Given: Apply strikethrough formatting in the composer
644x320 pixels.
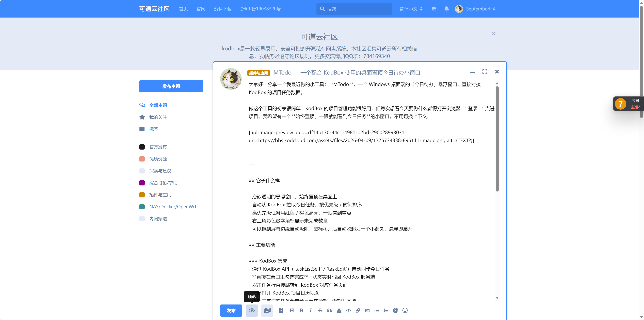Looking at the screenshot, I should 320,311.
